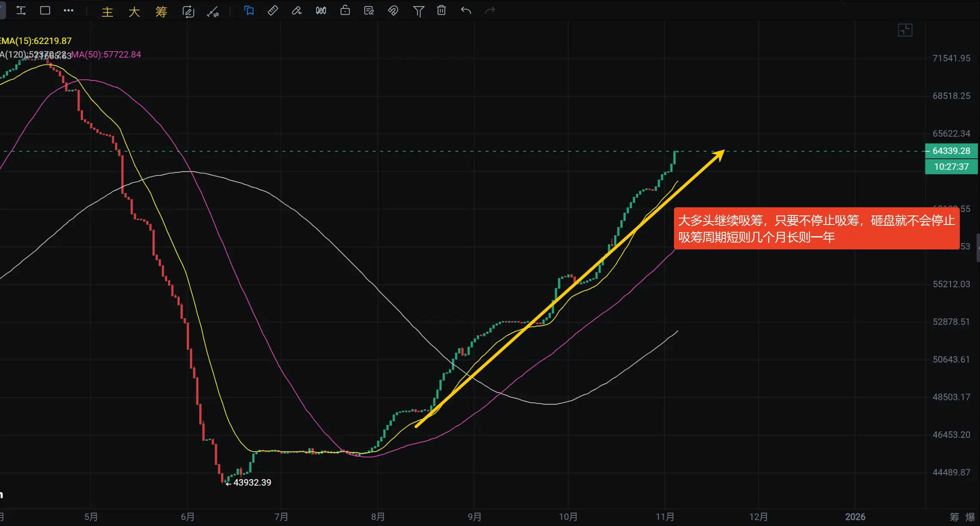This screenshot has height=526, width=980.
Task: Toggle the 筹 chip indicator in toolbar
Action: pyautogui.click(x=161, y=12)
